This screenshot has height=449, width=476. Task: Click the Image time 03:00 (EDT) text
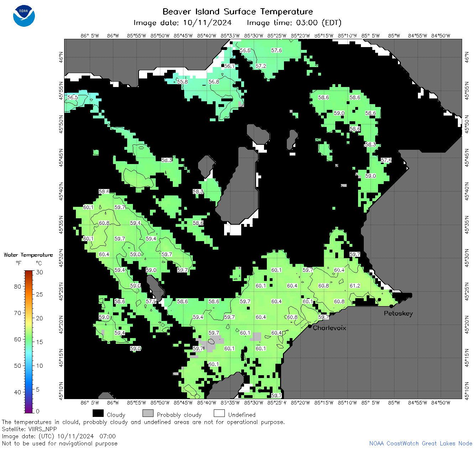point(294,23)
